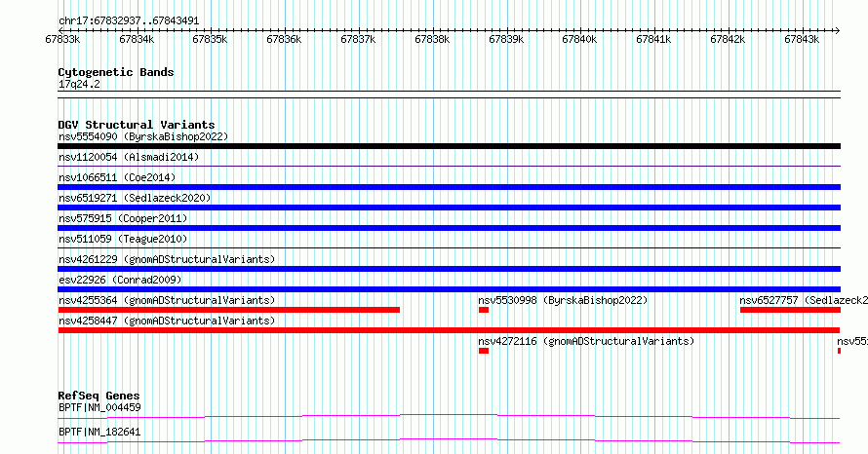Image resolution: width=868 pixels, height=454 pixels.
Task: Click the 67841k ruler tick label
Action: click(653, 40)
